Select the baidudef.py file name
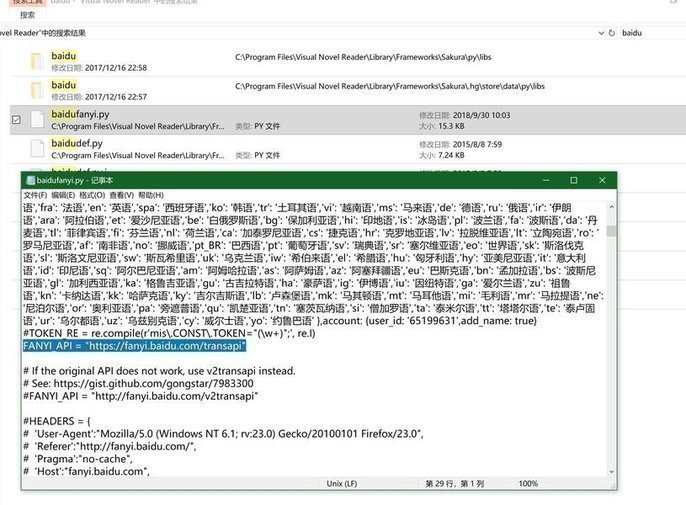 (77, 143)
